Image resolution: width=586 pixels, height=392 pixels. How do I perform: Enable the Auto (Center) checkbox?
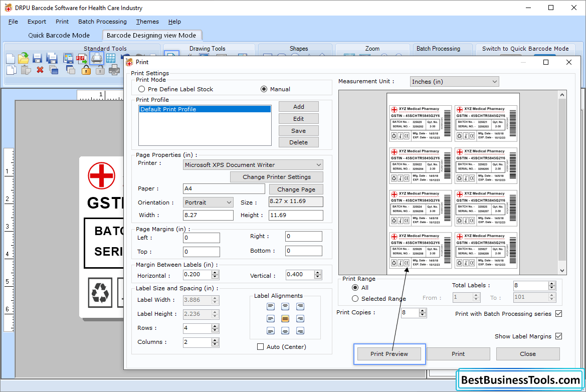(x=261, y=347)
